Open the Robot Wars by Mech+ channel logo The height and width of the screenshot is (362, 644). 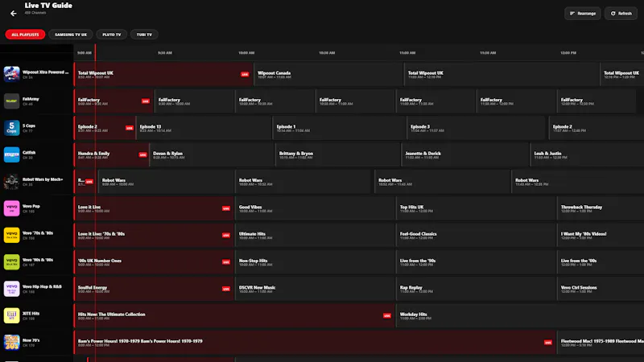click(x=11, y=182)
